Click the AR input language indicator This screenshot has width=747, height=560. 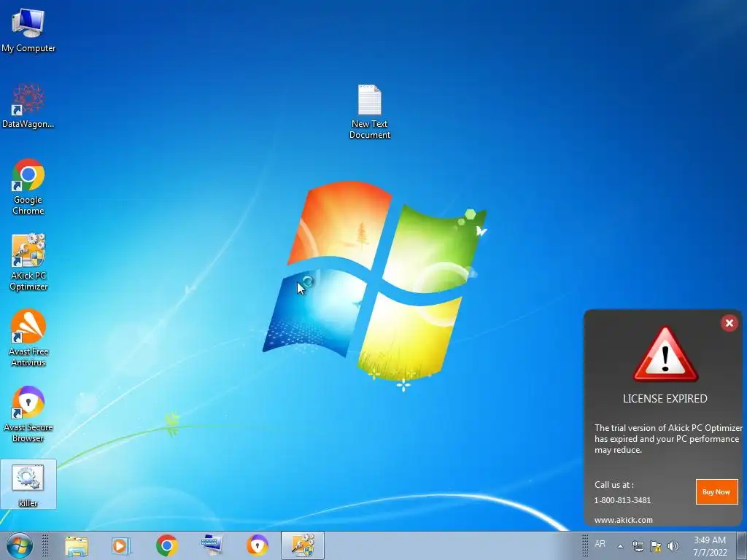click(x=600, y=544)
